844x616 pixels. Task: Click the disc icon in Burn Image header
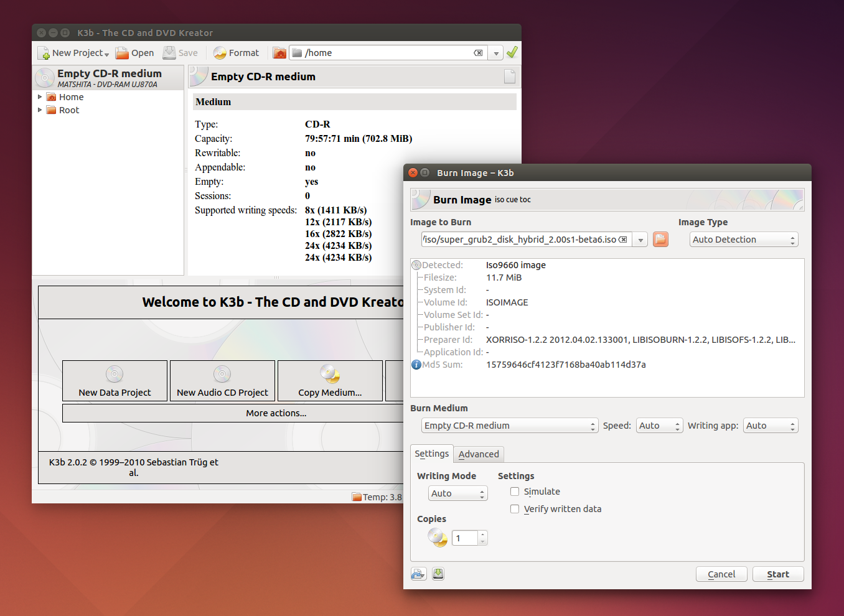point(421,200)
